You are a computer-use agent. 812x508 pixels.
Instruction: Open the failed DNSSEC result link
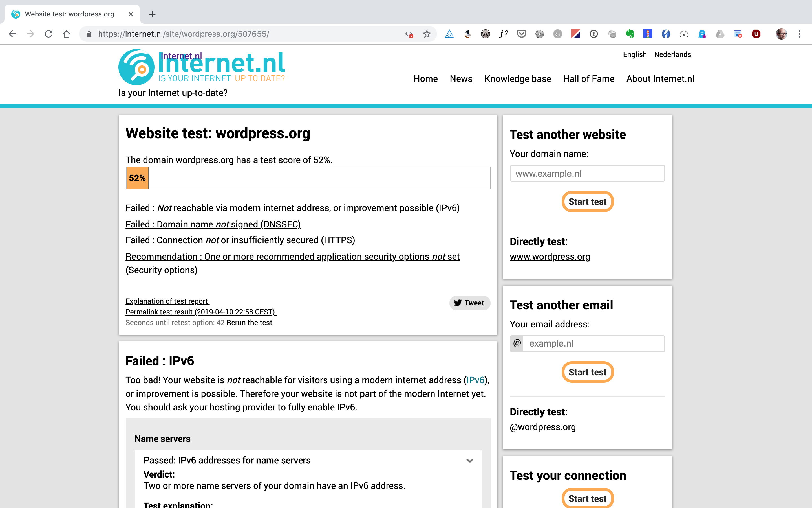(x=213, y=224)
